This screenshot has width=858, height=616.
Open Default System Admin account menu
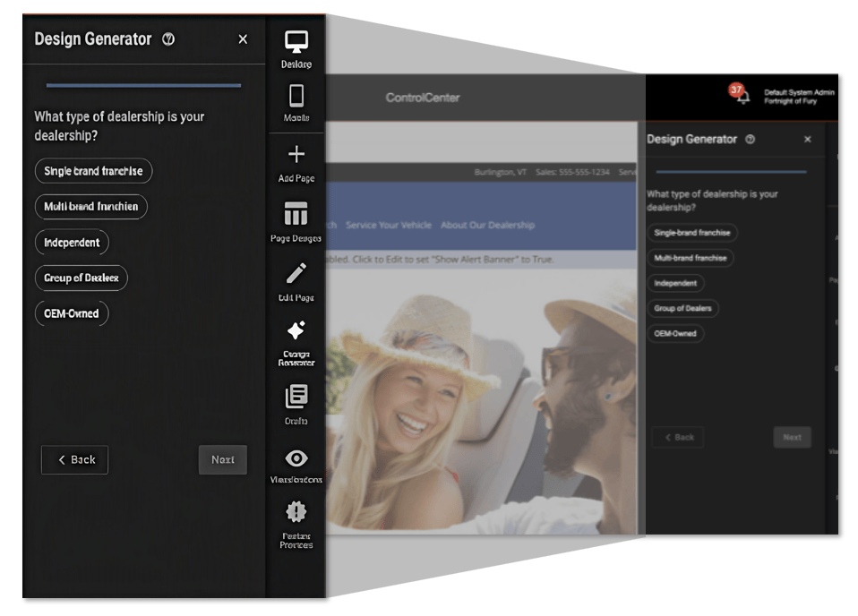pyautogui.click(x=799, y=97)
